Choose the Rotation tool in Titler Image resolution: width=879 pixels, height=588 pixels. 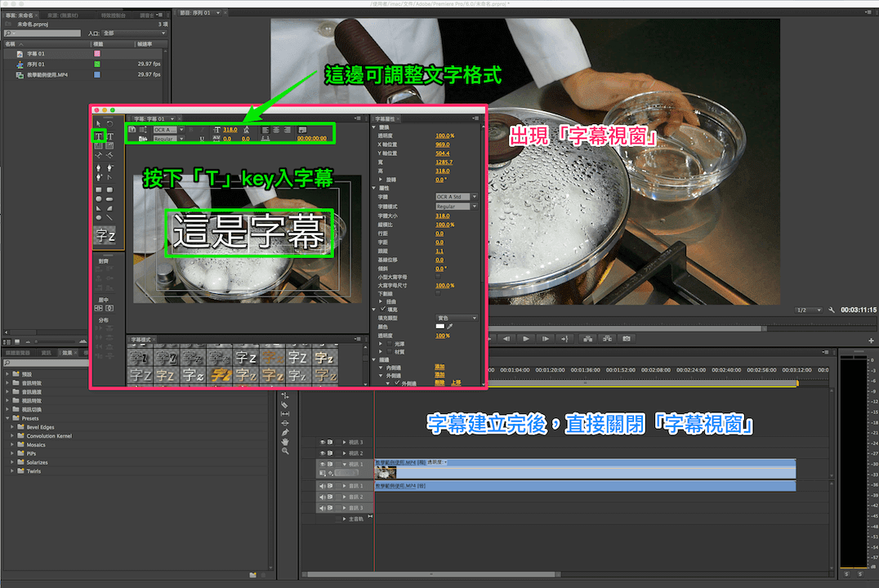[109, 124]
